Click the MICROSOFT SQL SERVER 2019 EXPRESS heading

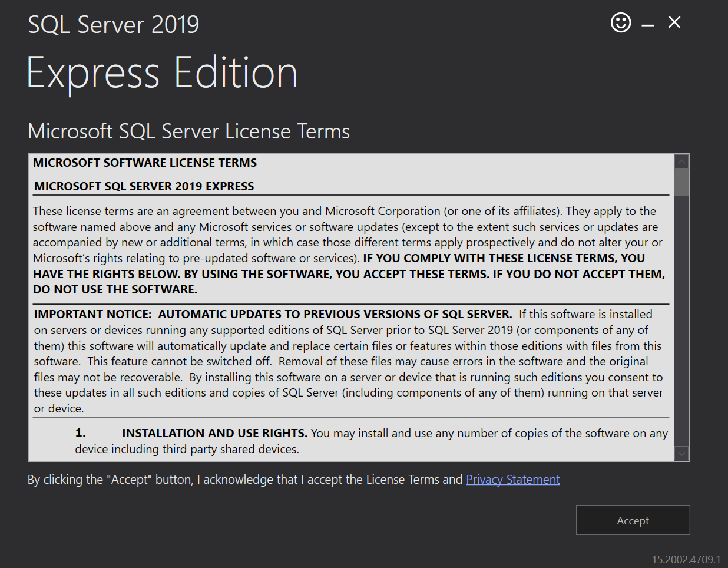coord(144,186)
